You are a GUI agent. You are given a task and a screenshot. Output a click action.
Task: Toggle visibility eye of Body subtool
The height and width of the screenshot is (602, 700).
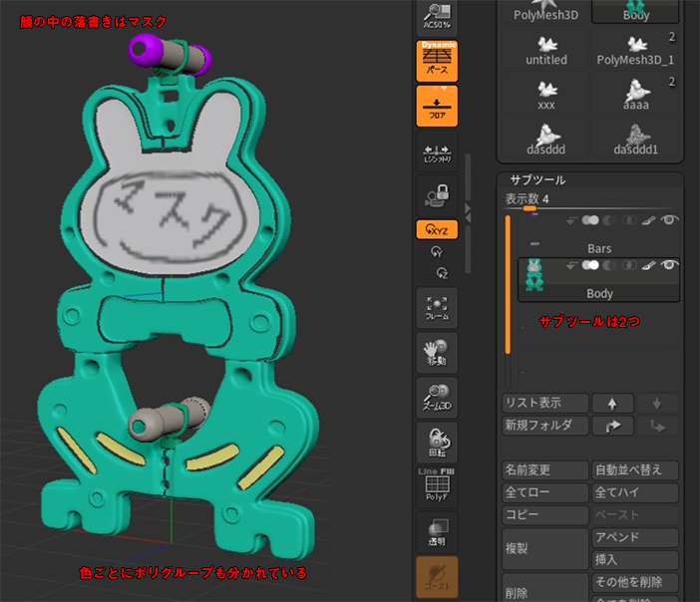(669, 265)
